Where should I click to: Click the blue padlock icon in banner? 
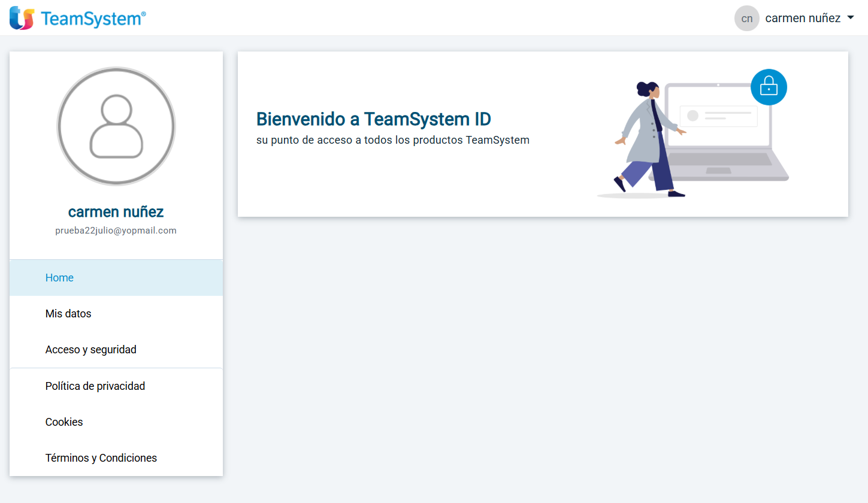pyautogui.click(x=769, y=87)
